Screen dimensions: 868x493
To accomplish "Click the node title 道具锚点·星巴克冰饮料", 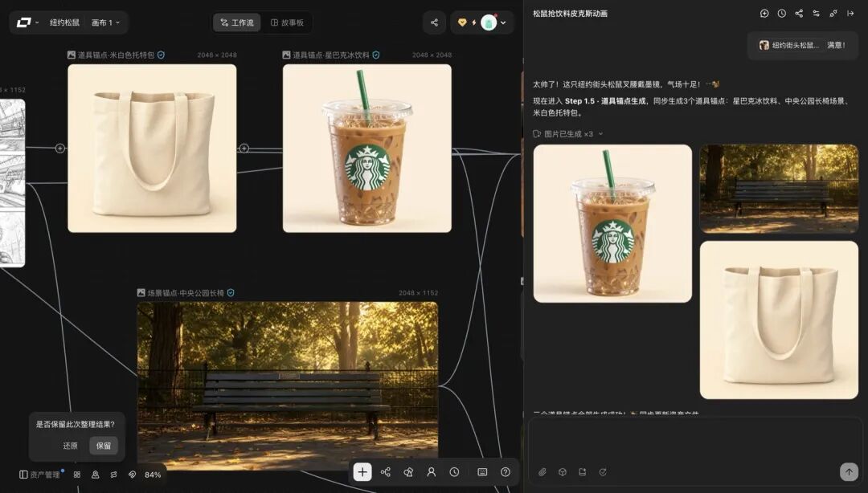I will (x=331, y=55).
